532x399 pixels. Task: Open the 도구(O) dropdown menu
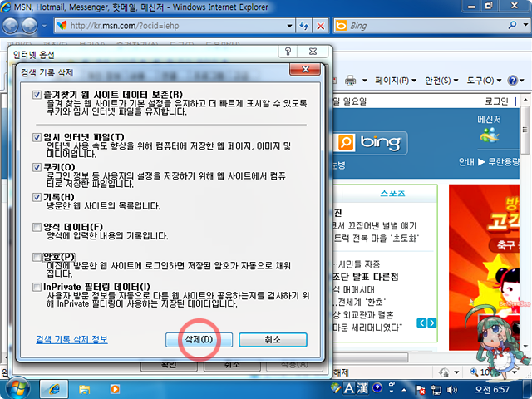pyautogui.click(x=482, y=81)
